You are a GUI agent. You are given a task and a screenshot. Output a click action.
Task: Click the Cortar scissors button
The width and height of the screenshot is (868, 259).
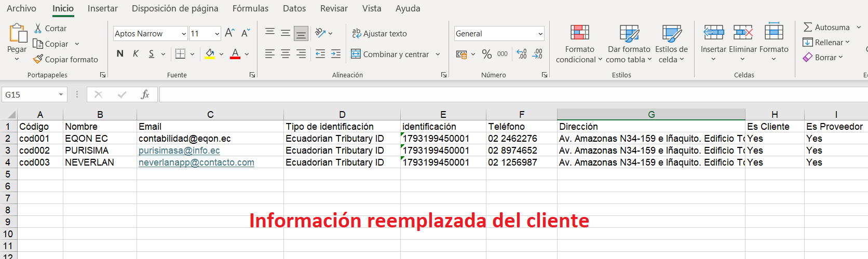pos(50,29)
